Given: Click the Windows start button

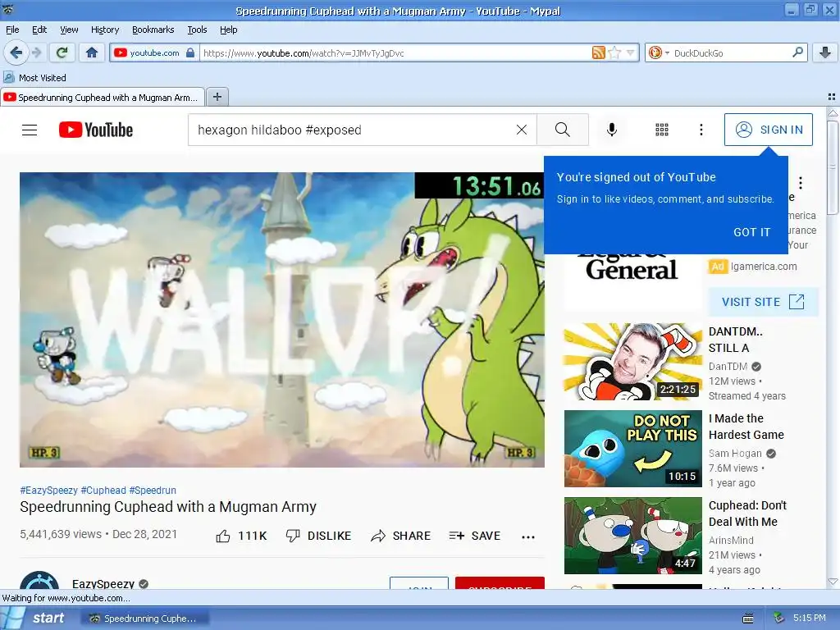Looking at the screenshot, I should (x=36, y=619).
